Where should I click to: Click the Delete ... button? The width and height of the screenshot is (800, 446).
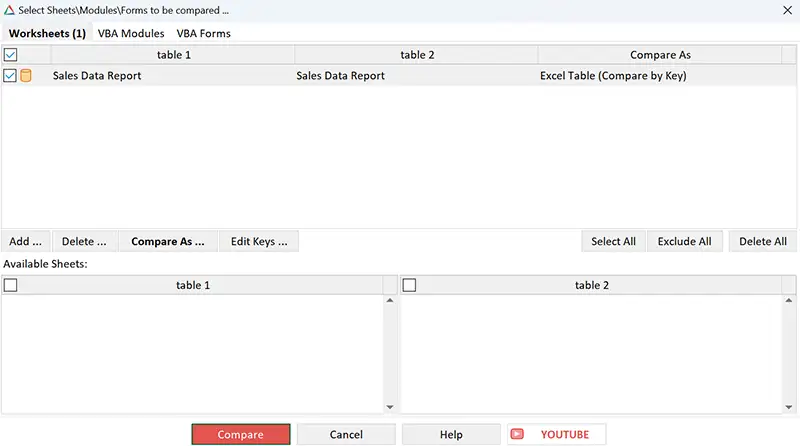[x=84, y=241]
